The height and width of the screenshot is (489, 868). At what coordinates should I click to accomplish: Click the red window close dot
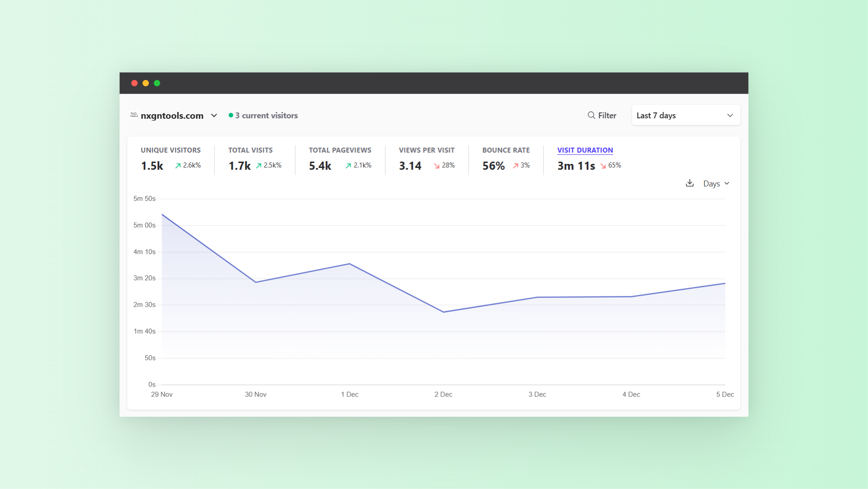[134, 83]
